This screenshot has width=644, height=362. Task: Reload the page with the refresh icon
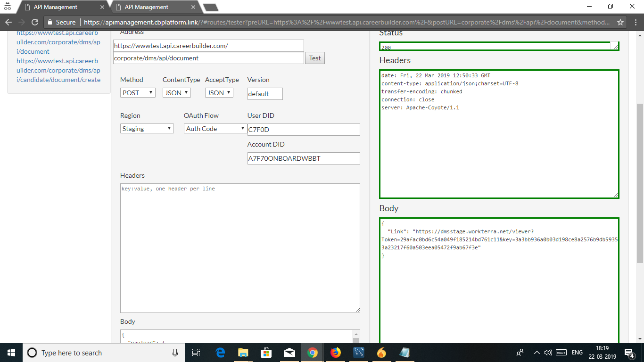[35, 22]
